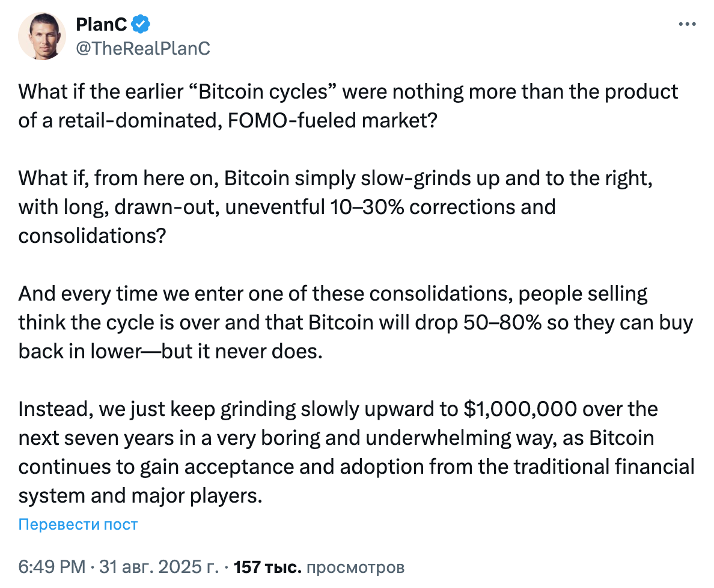Open the three-dot more options menu
Viewport: 714px width, 588px height.
click(x=687, y=24)
